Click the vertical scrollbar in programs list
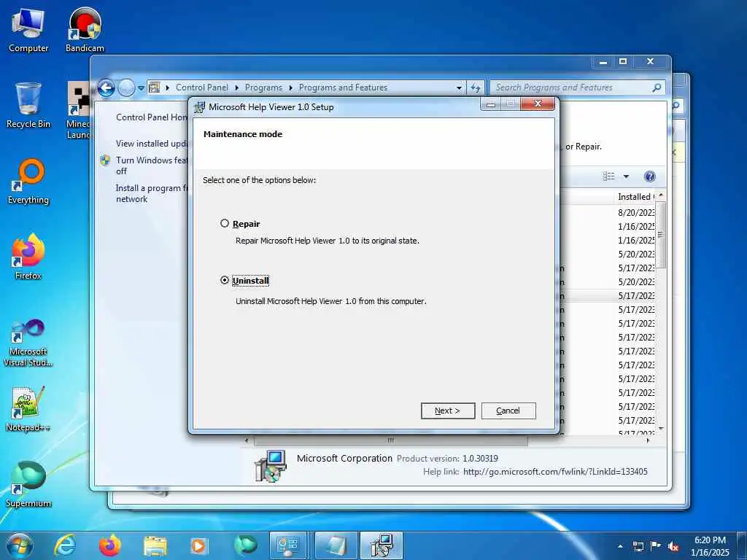 (661, 236)
